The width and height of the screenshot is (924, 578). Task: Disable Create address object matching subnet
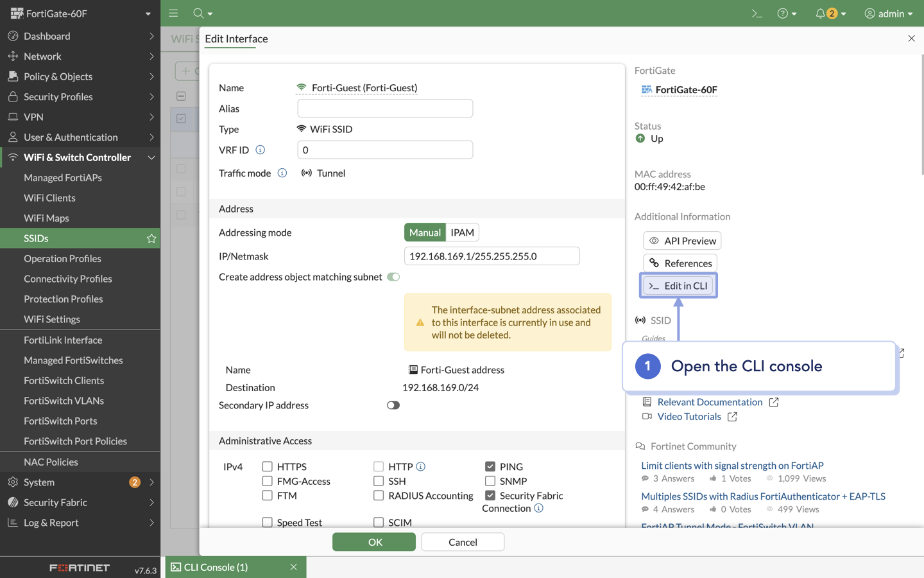point(393,277)
